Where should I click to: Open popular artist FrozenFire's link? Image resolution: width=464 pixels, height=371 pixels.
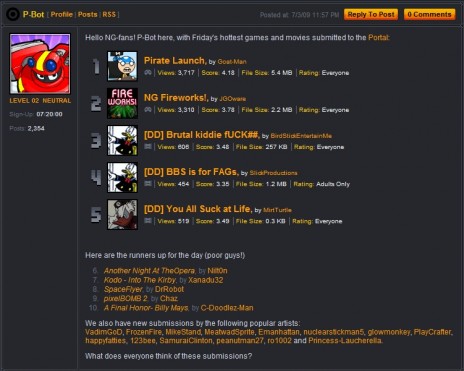click(x=144, y=332)
